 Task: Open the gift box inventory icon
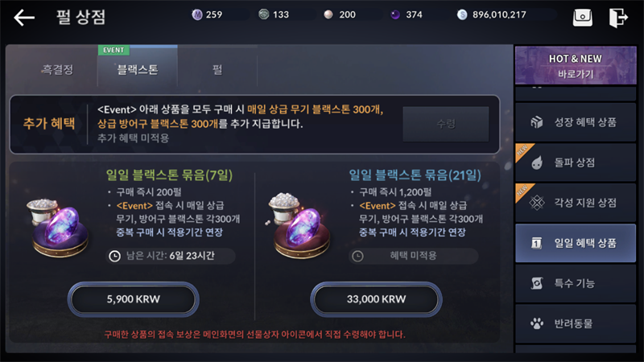click(582, 18)
